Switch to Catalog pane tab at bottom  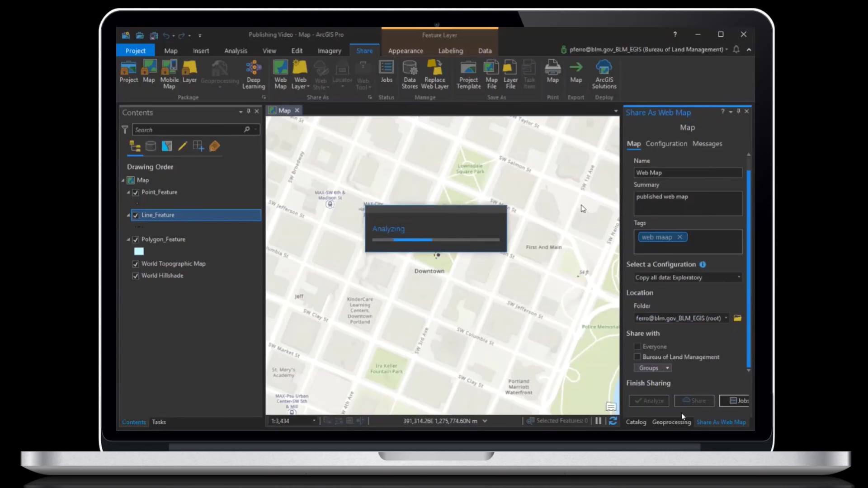click(x=636, y=422)
